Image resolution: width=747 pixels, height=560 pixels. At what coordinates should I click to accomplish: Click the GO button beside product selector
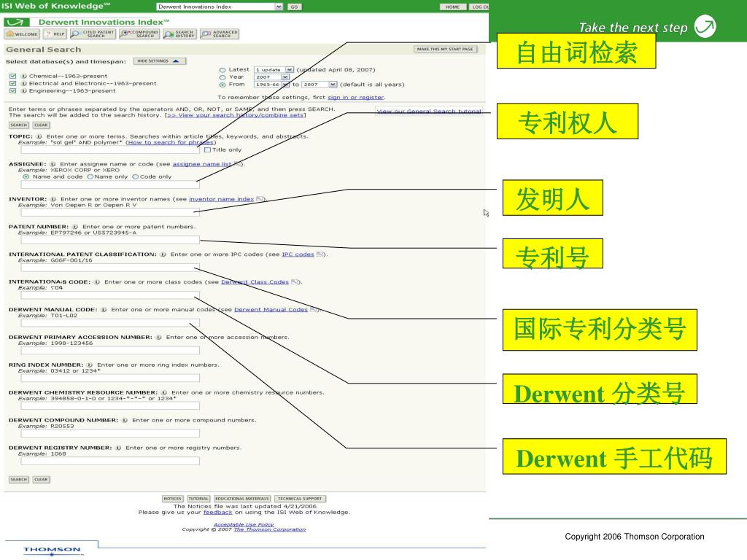pos(294,7)
